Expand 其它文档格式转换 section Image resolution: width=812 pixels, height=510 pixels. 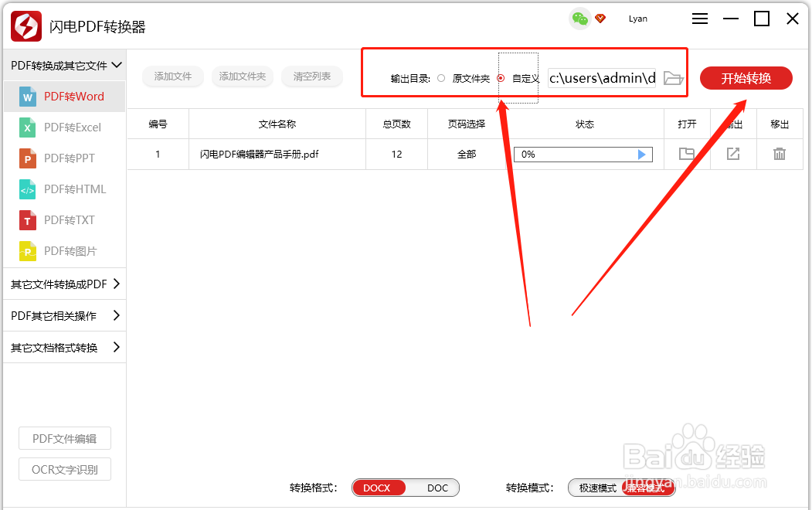click(65, 348)
